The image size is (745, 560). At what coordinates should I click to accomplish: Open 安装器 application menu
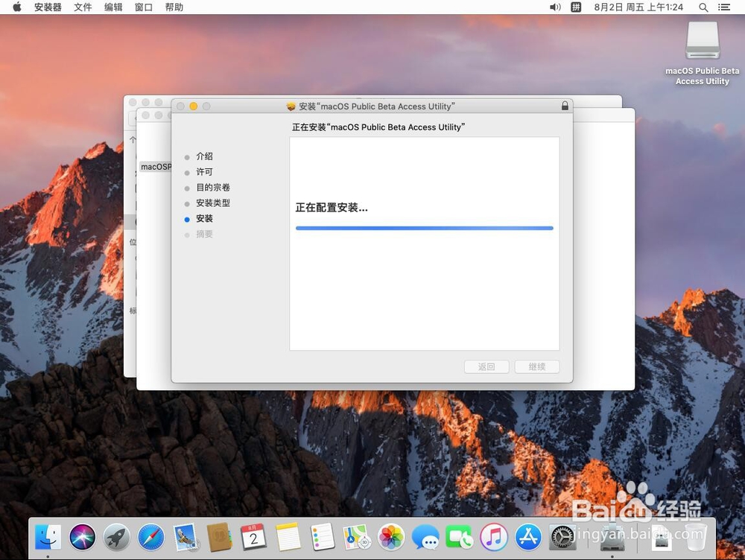[x=48, y=7]
